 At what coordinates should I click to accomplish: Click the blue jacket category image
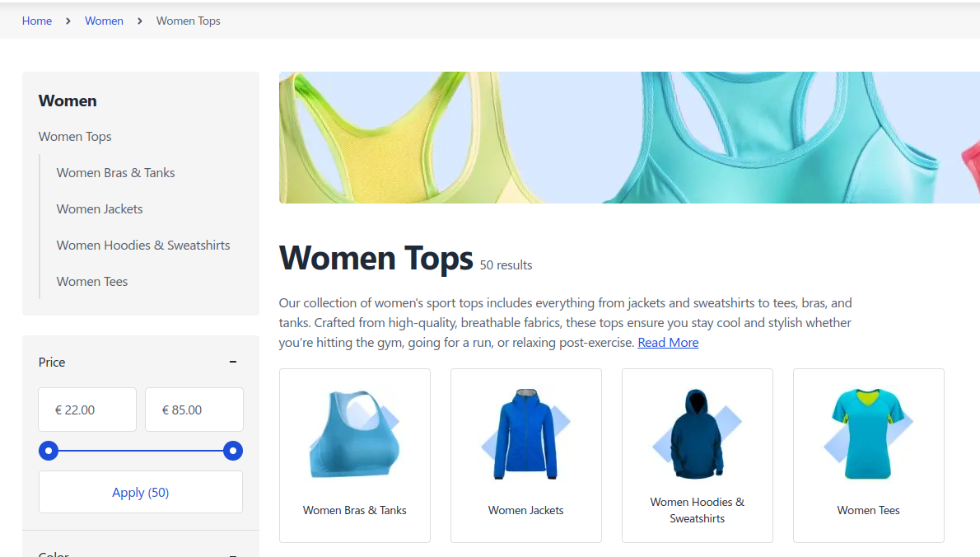coord(525,434)
